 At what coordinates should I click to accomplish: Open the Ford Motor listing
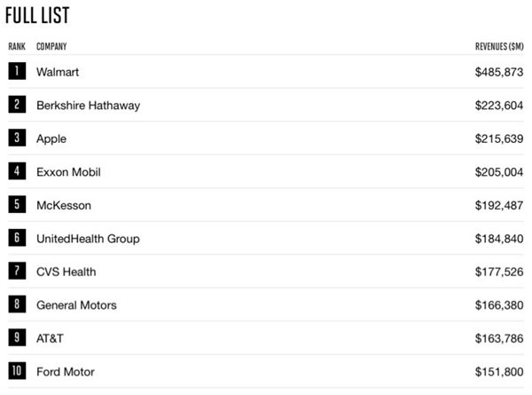click(x=65, y=372)
